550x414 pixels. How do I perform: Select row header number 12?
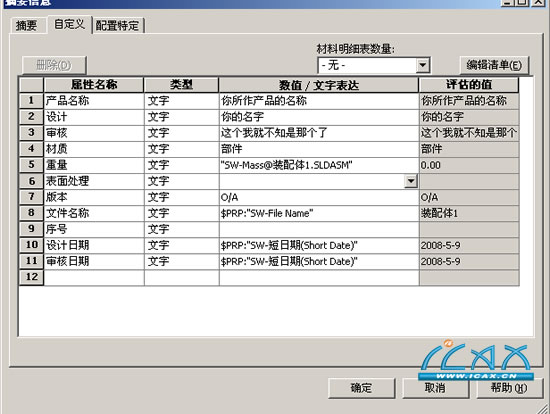[31, 277]
